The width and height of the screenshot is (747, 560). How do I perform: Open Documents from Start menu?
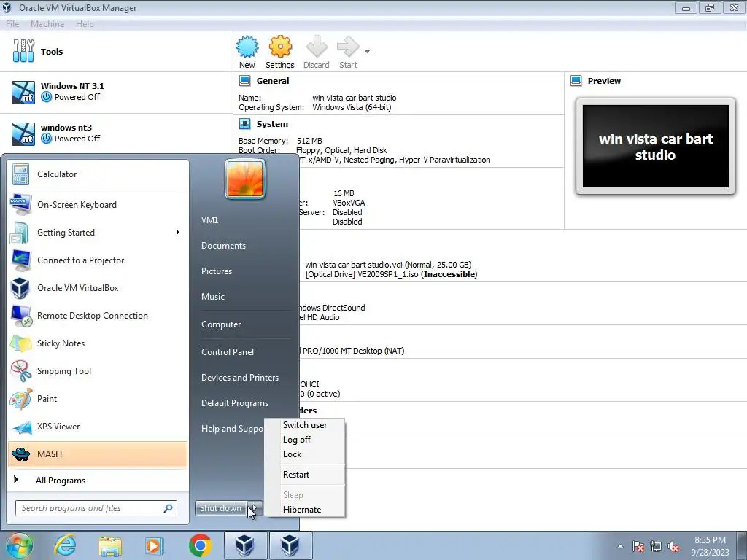coord(223,246)
